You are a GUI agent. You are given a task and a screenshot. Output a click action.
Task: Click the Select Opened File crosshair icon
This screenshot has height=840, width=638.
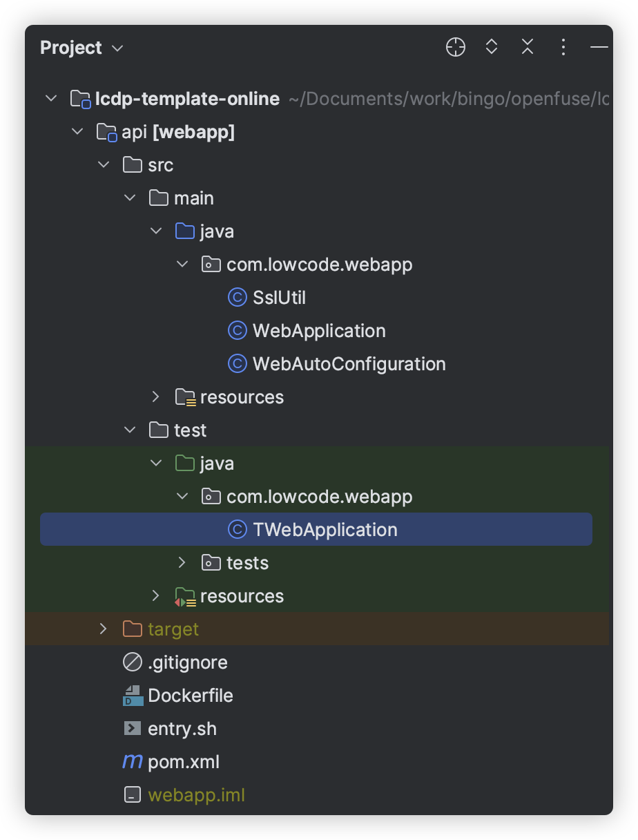click(x=456, y=48)
